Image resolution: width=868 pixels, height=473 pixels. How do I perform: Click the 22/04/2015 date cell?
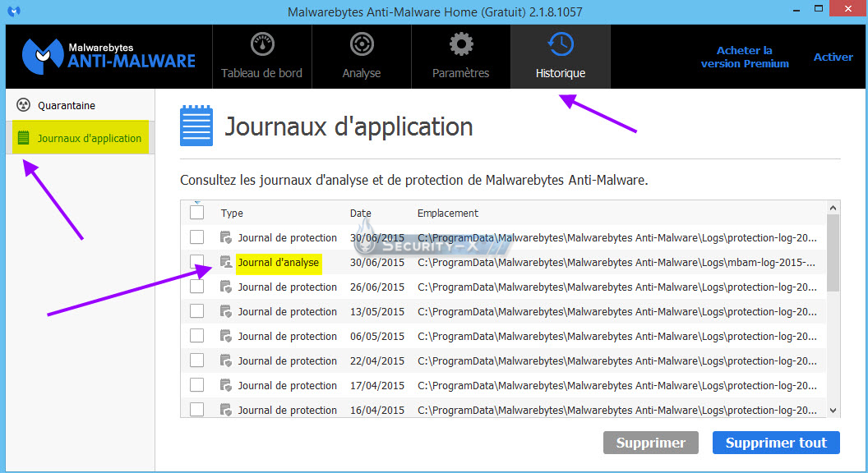[377, 360]
